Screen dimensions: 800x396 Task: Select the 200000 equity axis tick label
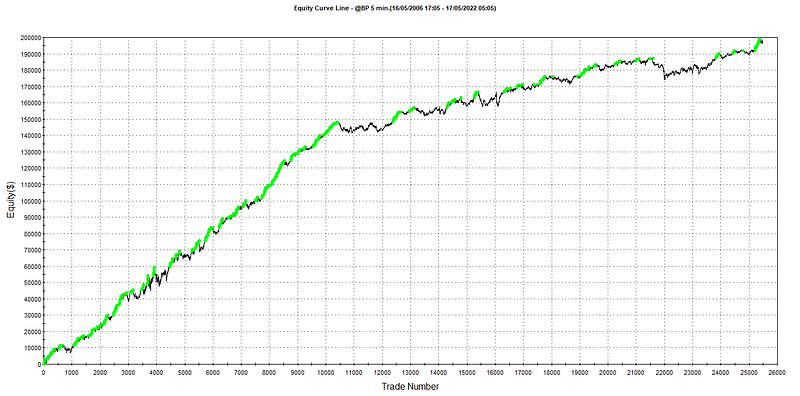(31, 38)
